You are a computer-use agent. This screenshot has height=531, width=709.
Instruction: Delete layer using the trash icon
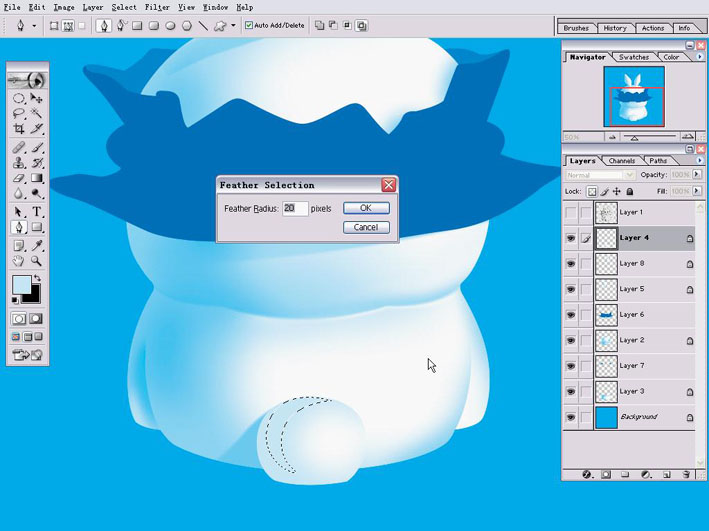pyautogui.click(x=686, y=474)
